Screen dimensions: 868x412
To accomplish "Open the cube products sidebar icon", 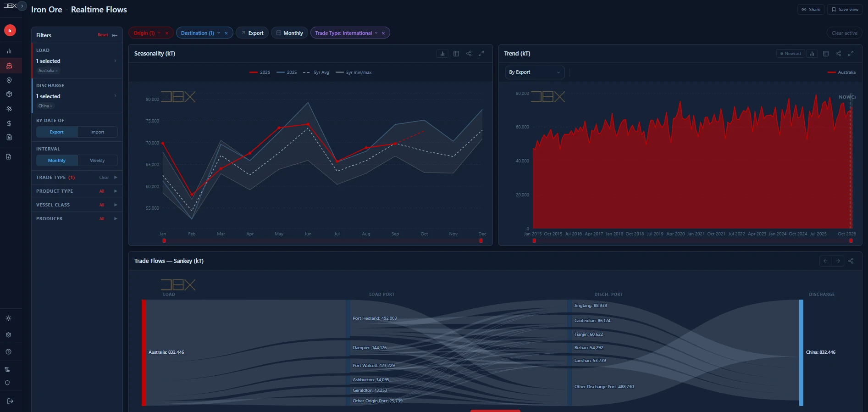I will click(x=9, y=94).
